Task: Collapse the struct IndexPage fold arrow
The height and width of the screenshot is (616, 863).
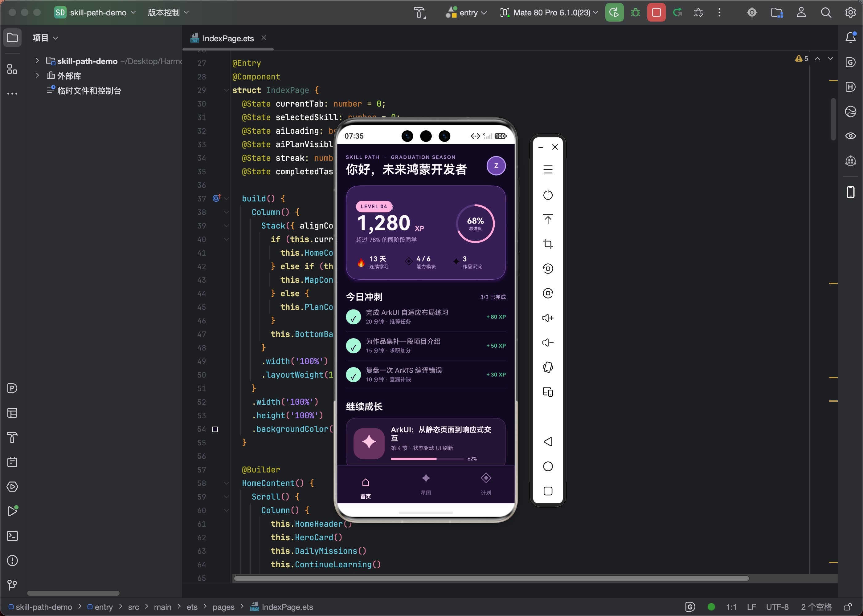Action: coord(226,90)
